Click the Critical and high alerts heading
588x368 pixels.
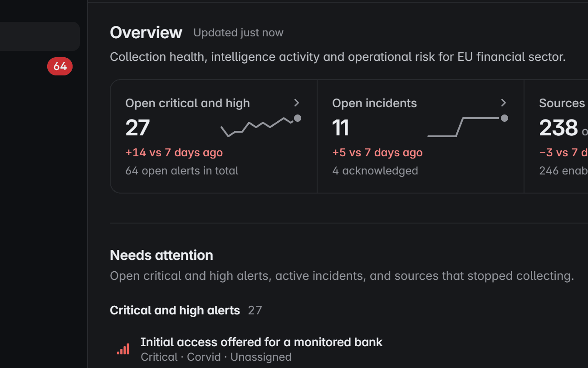coord(175,310)
